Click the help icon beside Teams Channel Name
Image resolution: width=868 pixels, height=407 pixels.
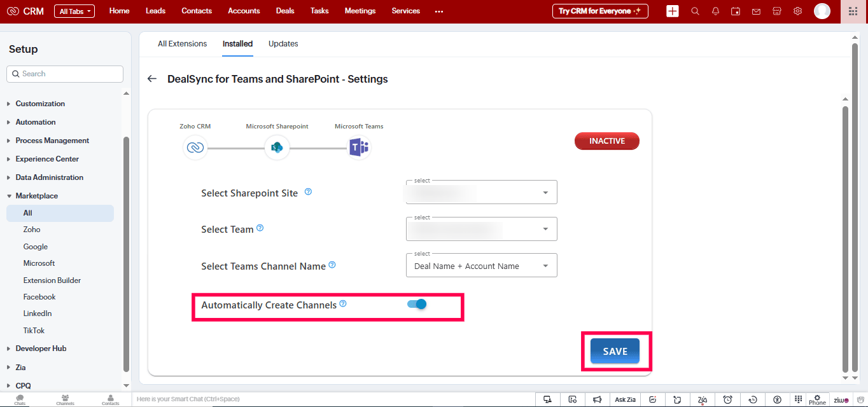332,265
